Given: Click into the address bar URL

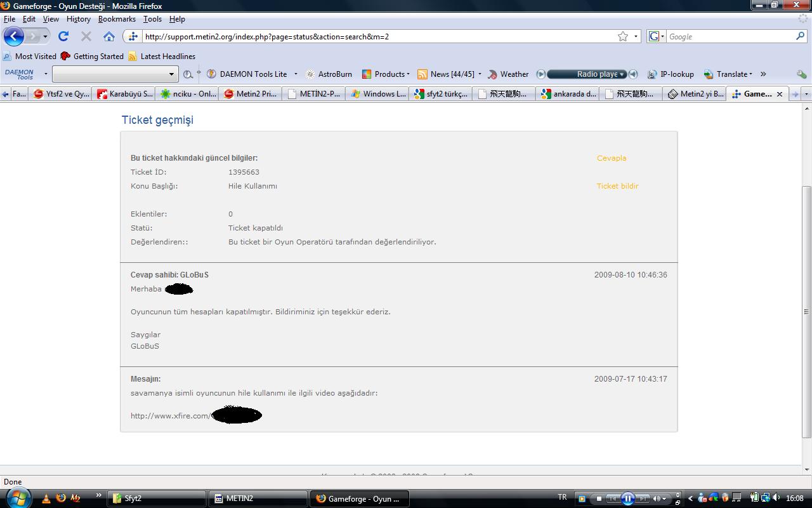Looking at the screenshot, I should 377,36.
